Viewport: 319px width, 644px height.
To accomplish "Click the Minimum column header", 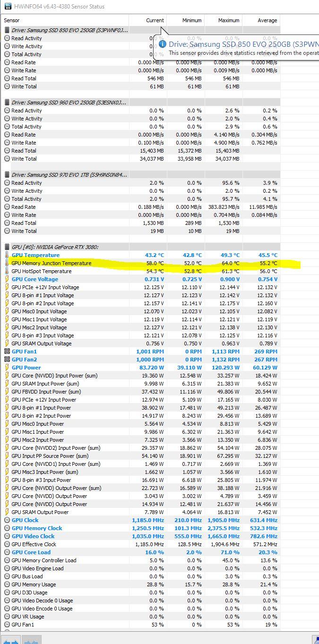I will pos(185,20).
